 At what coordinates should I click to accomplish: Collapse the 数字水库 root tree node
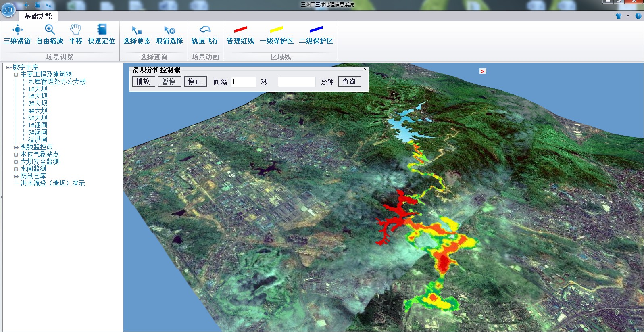(8, 68)
